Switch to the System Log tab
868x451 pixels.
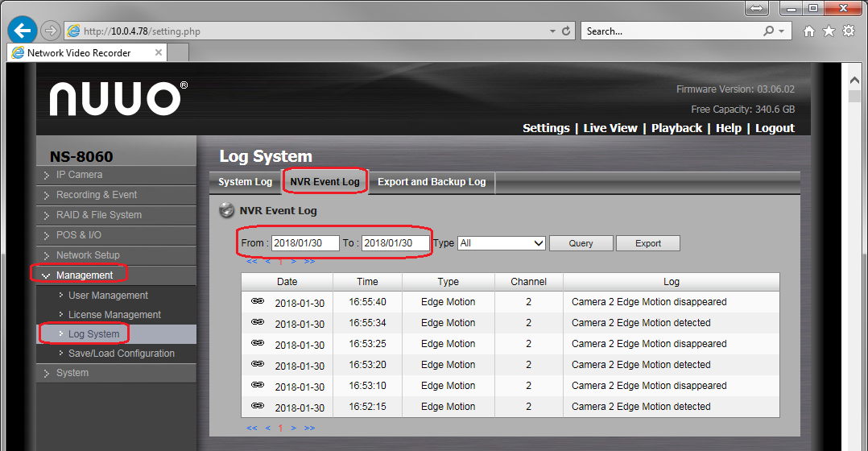coord(245,182)
